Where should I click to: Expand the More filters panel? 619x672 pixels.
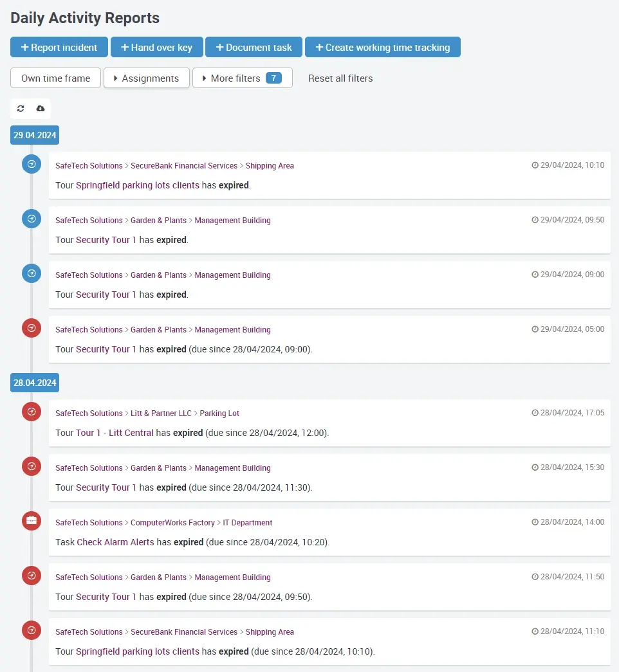tap(242, 78)
